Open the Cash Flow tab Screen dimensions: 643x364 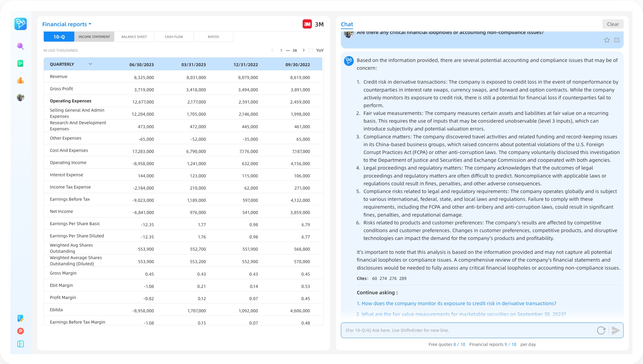click(174, 37)
